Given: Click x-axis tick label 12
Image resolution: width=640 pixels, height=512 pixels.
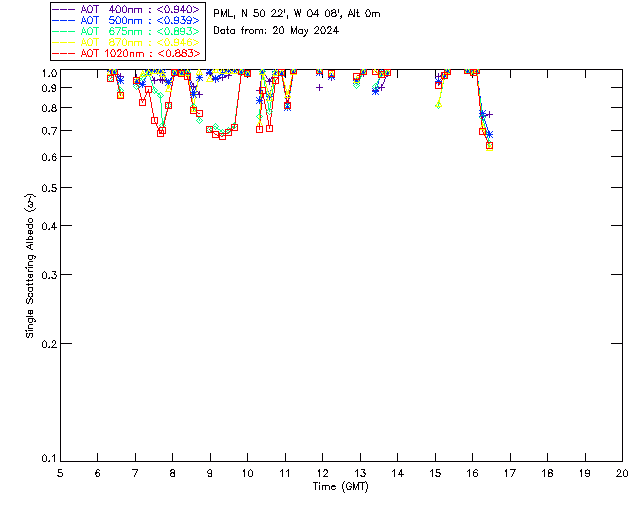Looking at the screenshot, I should click(322, 473).
